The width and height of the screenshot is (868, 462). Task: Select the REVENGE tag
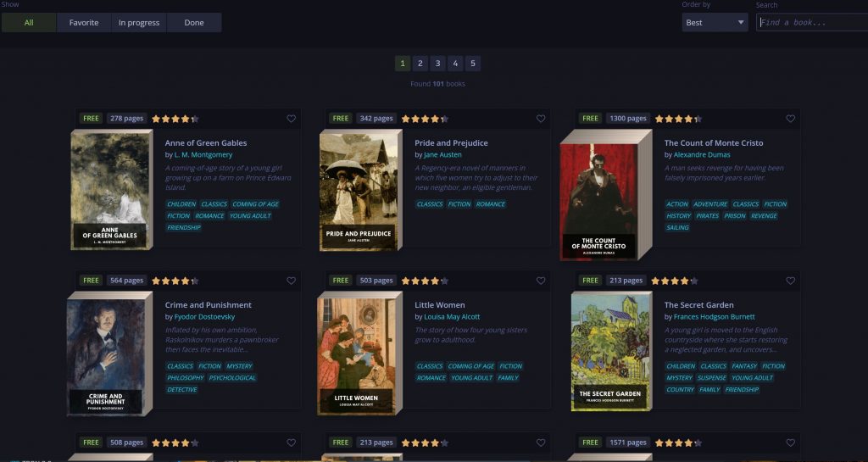click(764, 216)
